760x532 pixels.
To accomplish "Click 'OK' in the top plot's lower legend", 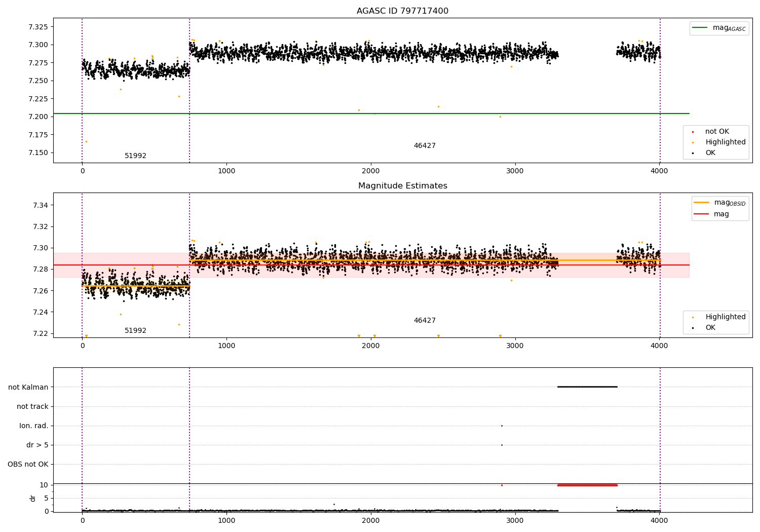I will pos(710,153).
